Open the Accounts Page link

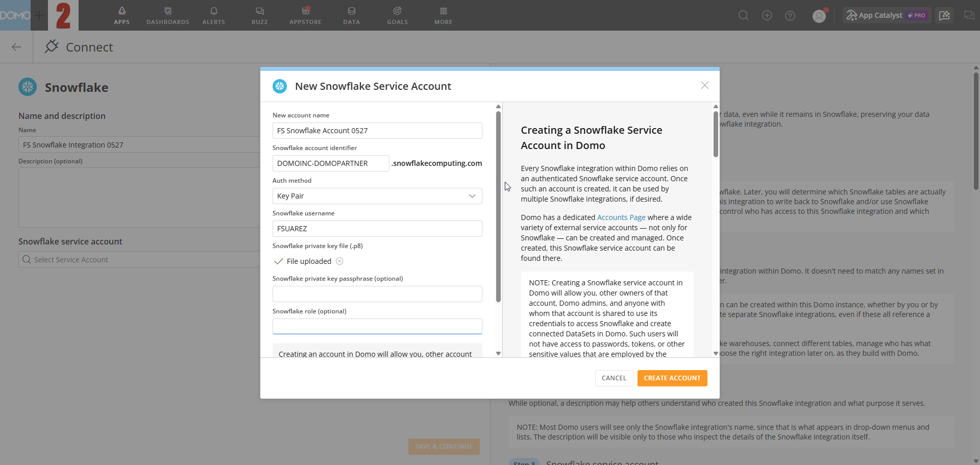(x=621, y=217)
